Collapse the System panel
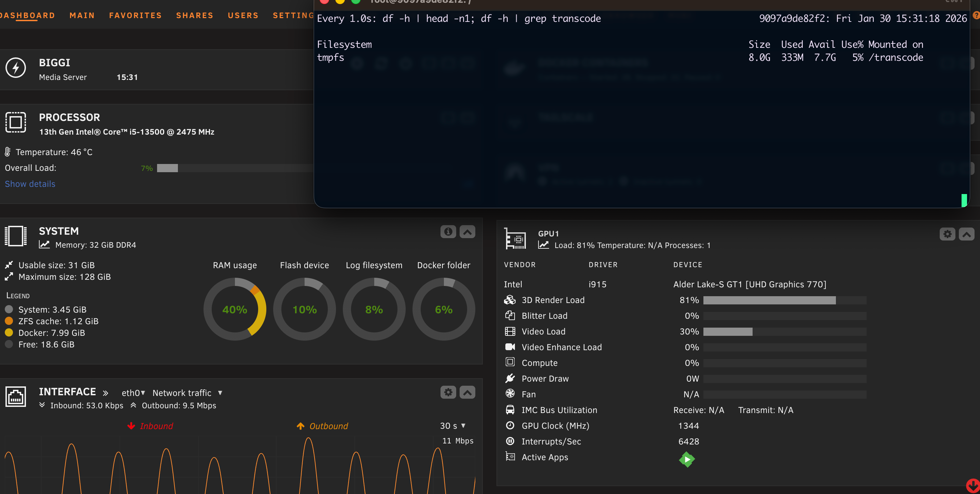Image resolution: width=980 pixels, height=494 pixels. pos(467,231)
